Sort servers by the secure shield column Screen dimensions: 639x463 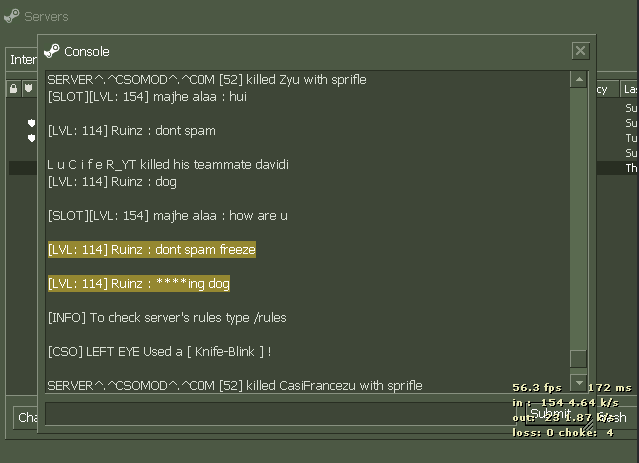tap(28, 89)
